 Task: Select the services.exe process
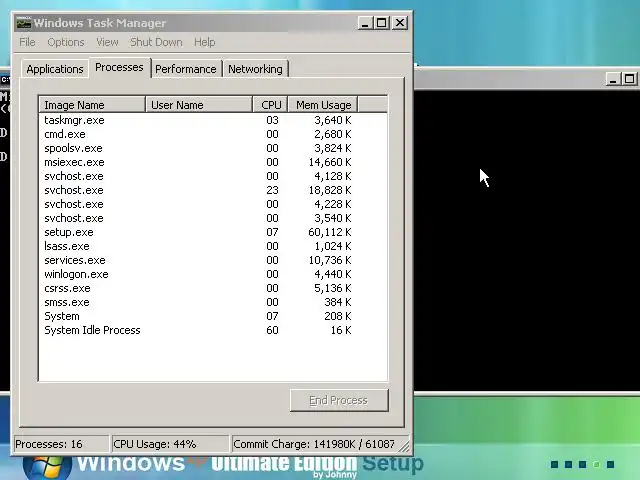click(213, 260)
